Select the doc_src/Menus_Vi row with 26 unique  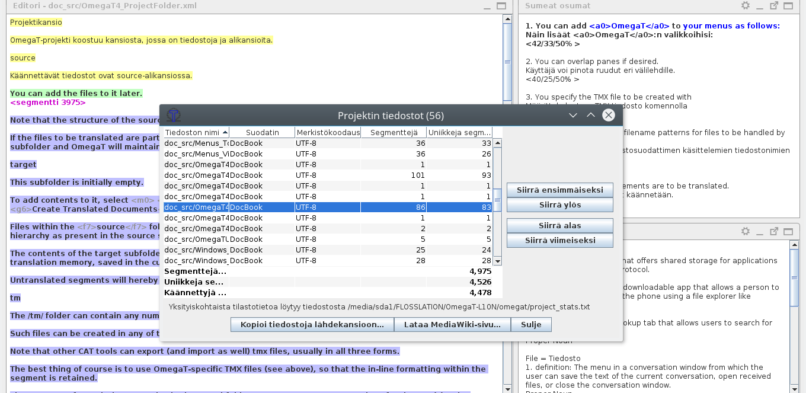coord(327,154)
